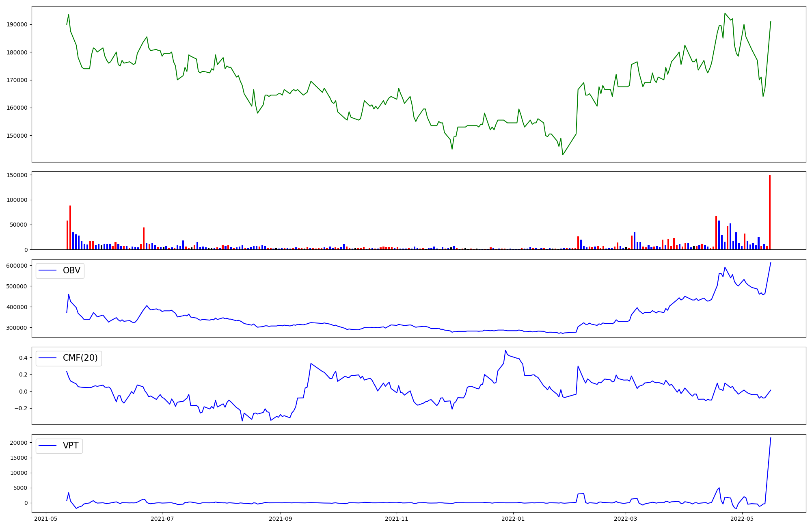Click the 10000 VPT axis label
Screen dimensions: 812x528
click(19, 473)
